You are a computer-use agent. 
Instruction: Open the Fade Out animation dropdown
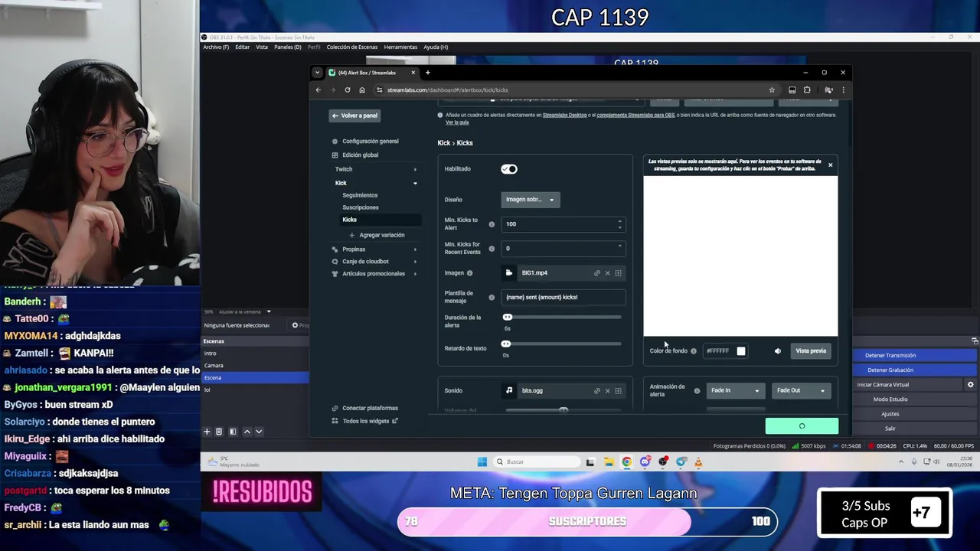801,390
